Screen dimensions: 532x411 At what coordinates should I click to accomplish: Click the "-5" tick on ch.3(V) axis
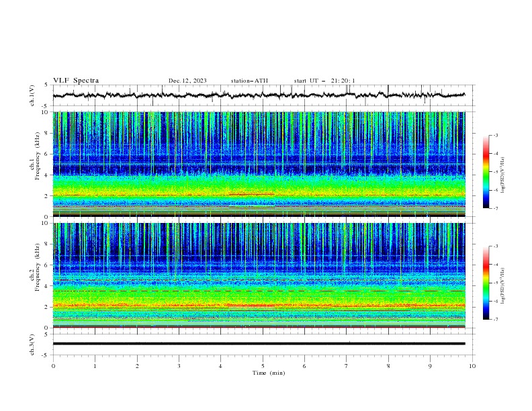tap(45, 355)
